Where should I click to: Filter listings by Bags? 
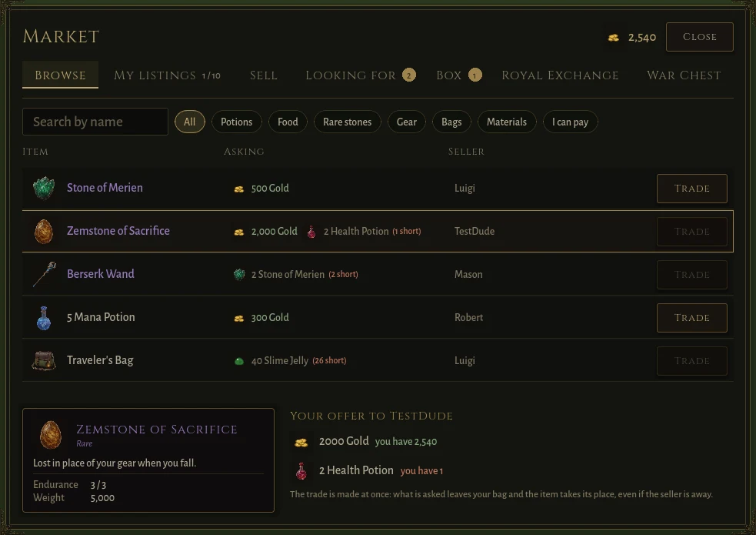pyautogui.click(x=451, y=122)
